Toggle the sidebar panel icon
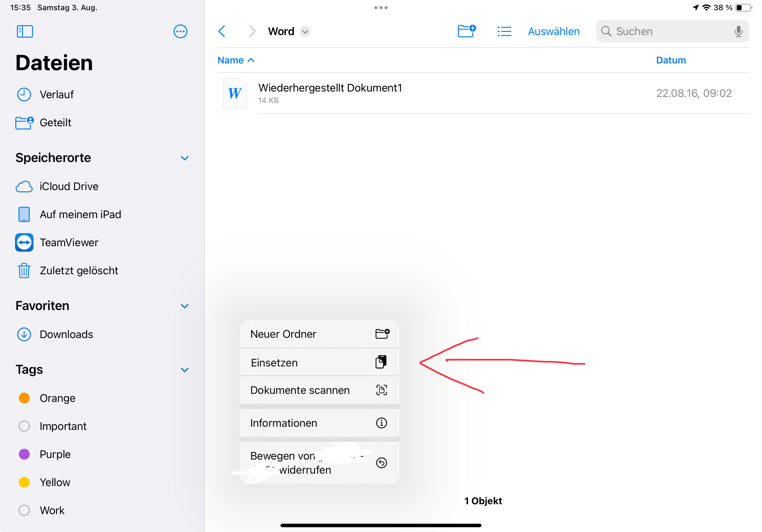This screenshot has width=762, height=532. (x=25, y=32)
